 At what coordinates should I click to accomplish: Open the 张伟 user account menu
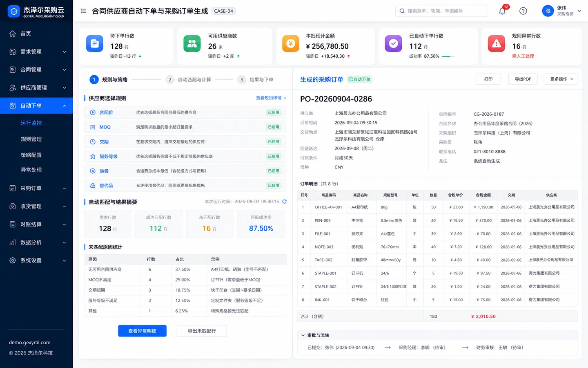pyautogui.click(x=562, y=11)
